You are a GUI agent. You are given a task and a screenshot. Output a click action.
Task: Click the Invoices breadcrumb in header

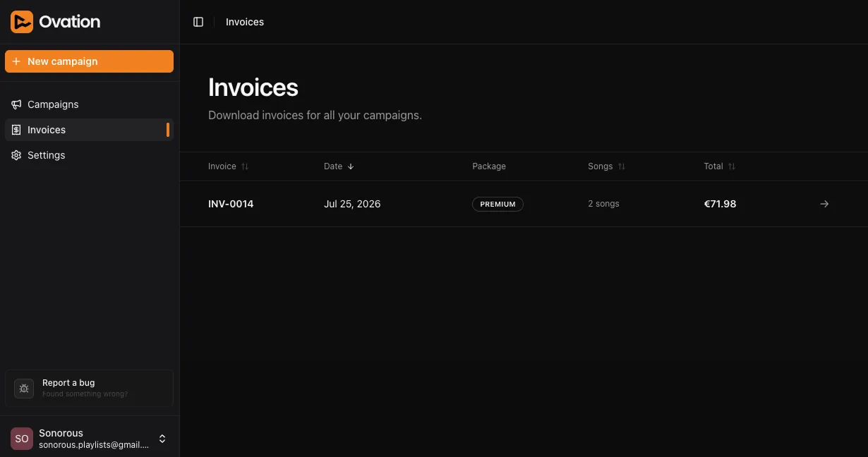point(245,22)
